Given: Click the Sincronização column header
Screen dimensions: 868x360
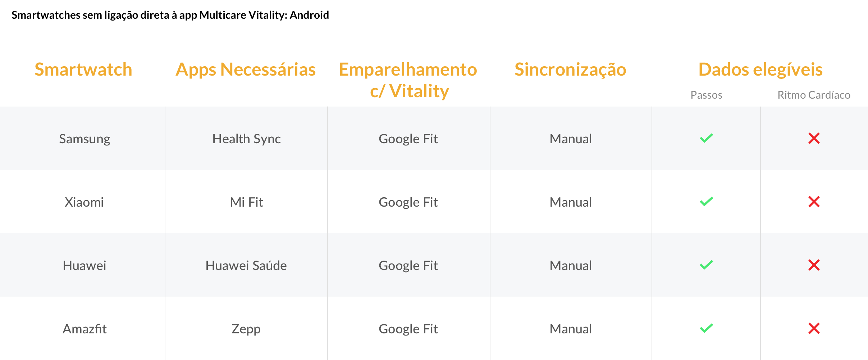Looking at the screenshot, I should [570, 70].
